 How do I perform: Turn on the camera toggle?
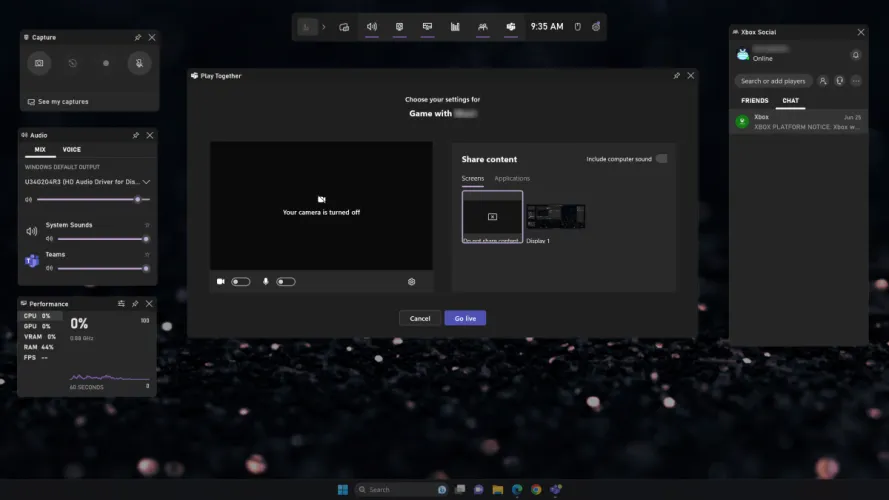240,282
